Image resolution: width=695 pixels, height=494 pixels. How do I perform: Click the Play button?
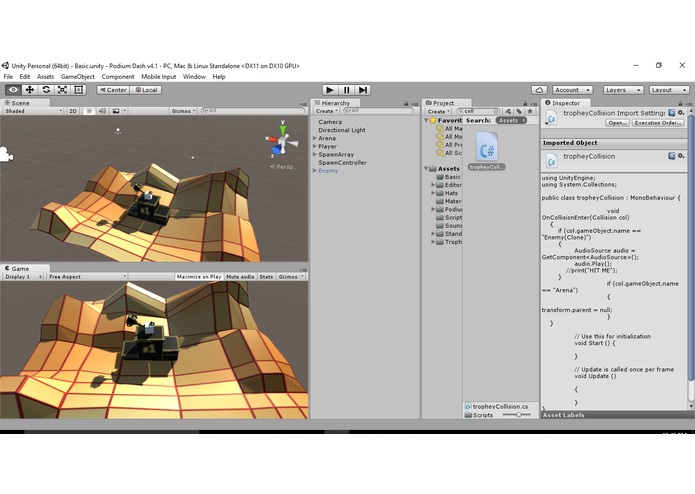pos(330,90)
